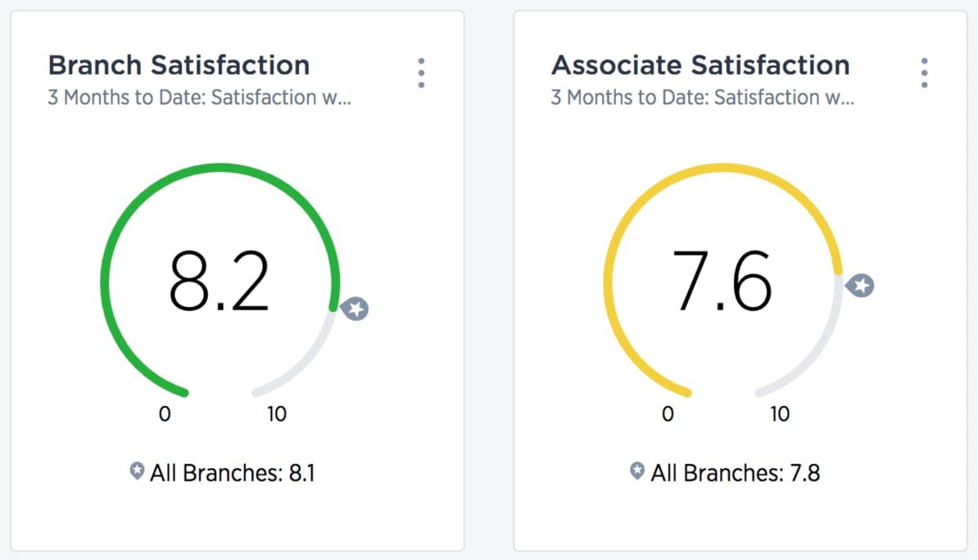
Task: Open Associate Satisfaction three-dot options menu
Action: (924, 73)
